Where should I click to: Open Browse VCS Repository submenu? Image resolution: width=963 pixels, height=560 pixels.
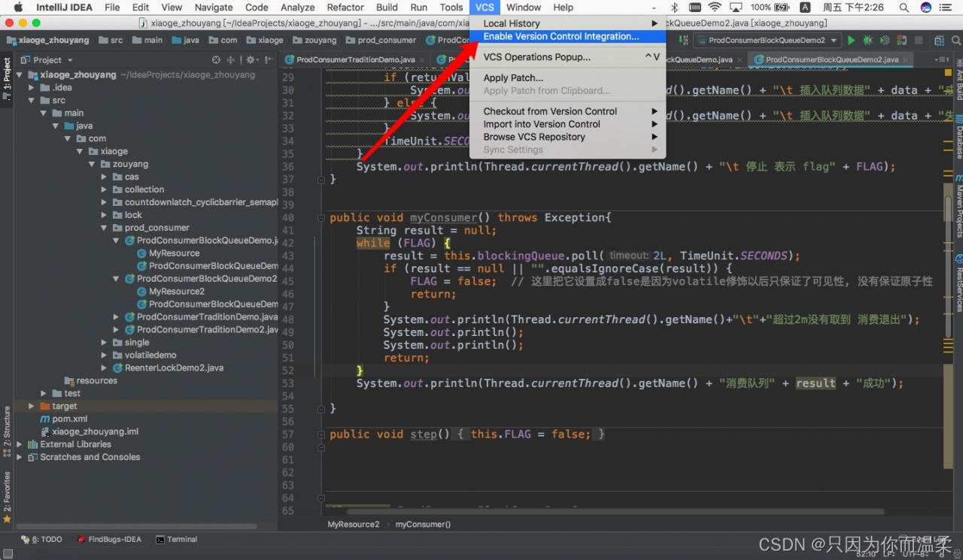click(568, 137)
